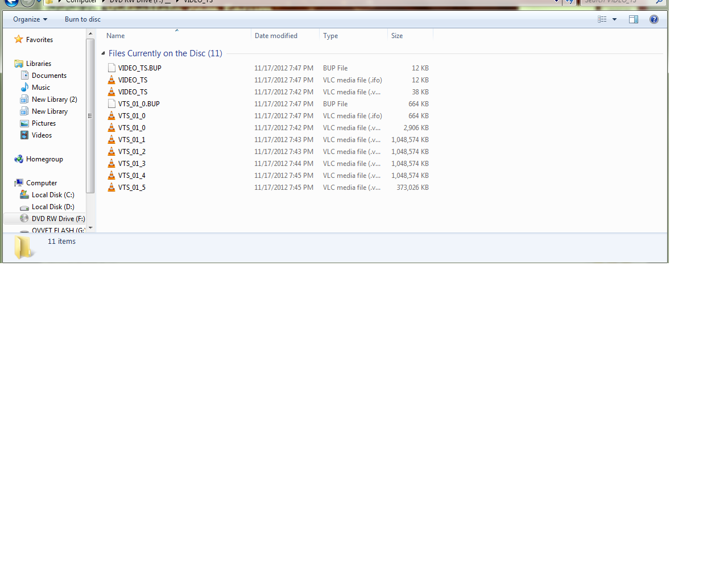728x582 pixels.
Task: Select the 2,906 KB VTS_01_0 VLC icon
Action: click(111, 128)
